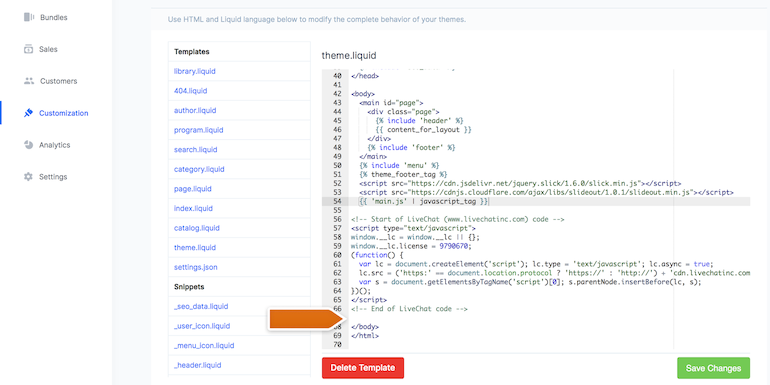Image resolution: width=770 pixels, height=385 pixels.
Task: Click the include 'menu' code line
Action: [x=399, y=165]
